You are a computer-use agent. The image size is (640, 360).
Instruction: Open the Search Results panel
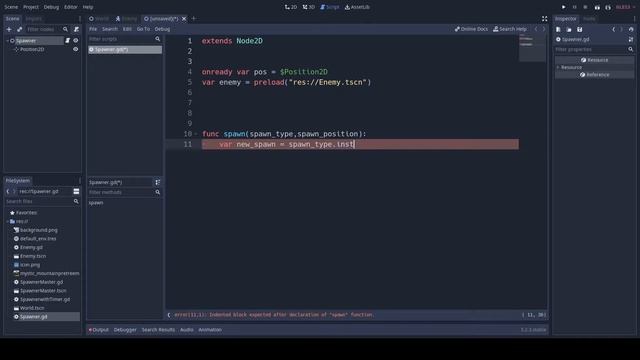pos(158,330)
